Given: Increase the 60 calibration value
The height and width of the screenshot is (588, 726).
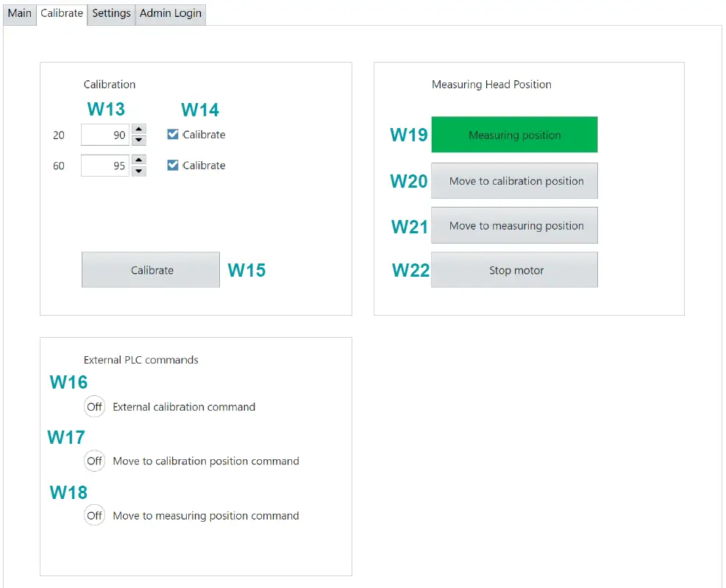Looking at the screenshot, I should coord(138,160).
